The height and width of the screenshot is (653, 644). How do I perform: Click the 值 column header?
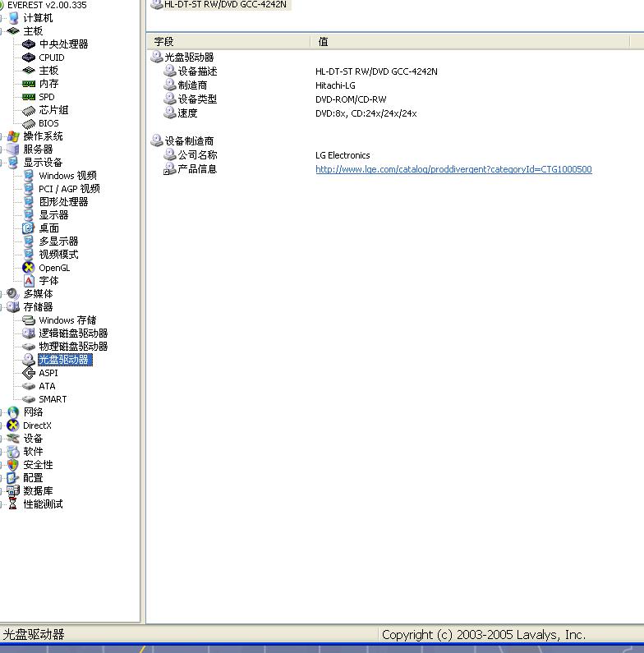click(x=470, y=42)
